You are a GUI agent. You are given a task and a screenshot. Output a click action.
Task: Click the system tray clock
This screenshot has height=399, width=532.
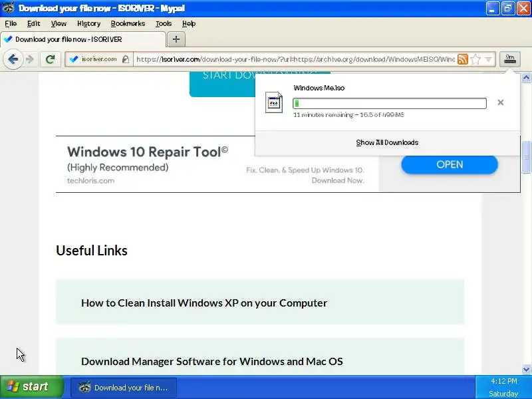tap(503, 387)
